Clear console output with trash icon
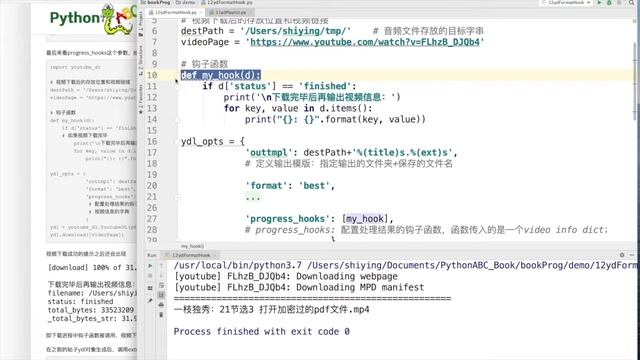 (161, 315)
